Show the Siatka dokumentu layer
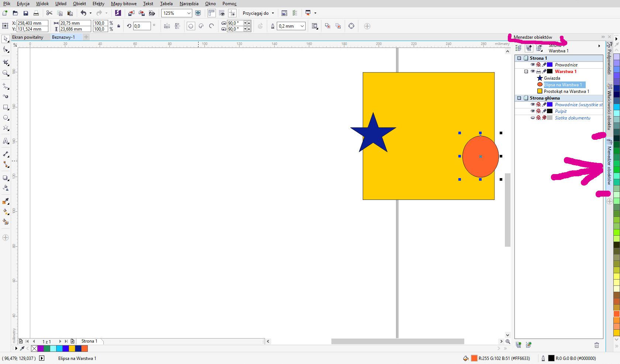The height and width of the screenshot is (364, 620). click(x=533, y=118)
